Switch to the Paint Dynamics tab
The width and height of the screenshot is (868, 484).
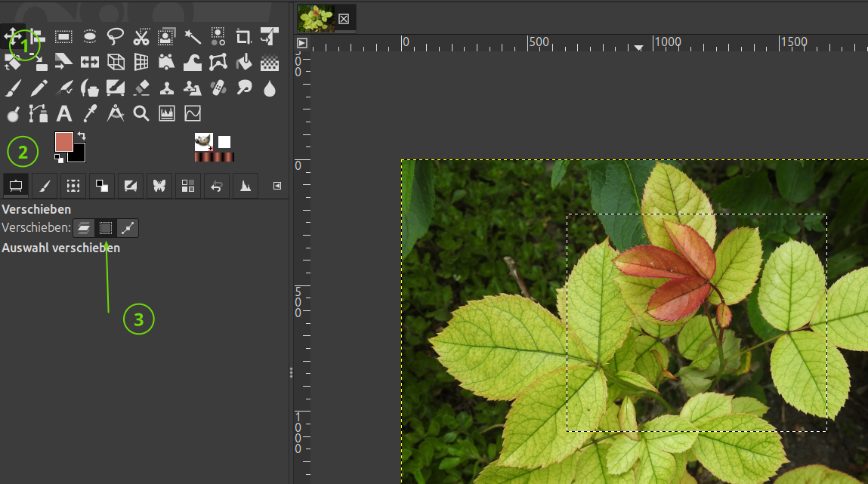pos(131,186)
